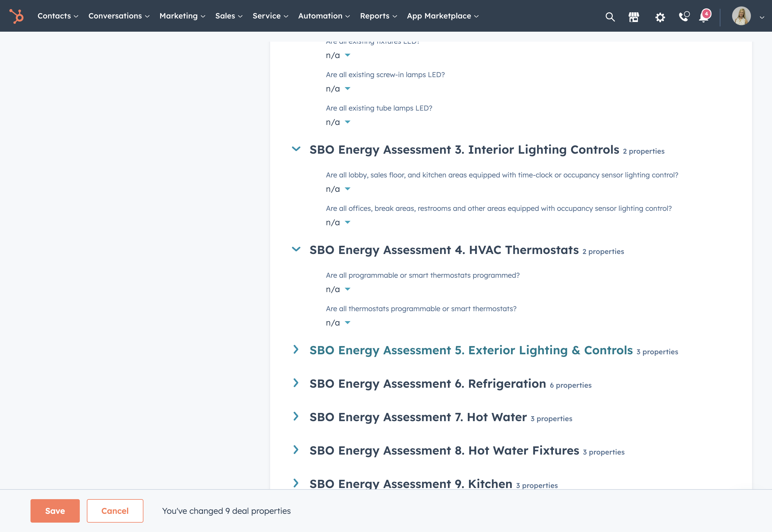Open the marketplace storefront icon

pos(634,17)
